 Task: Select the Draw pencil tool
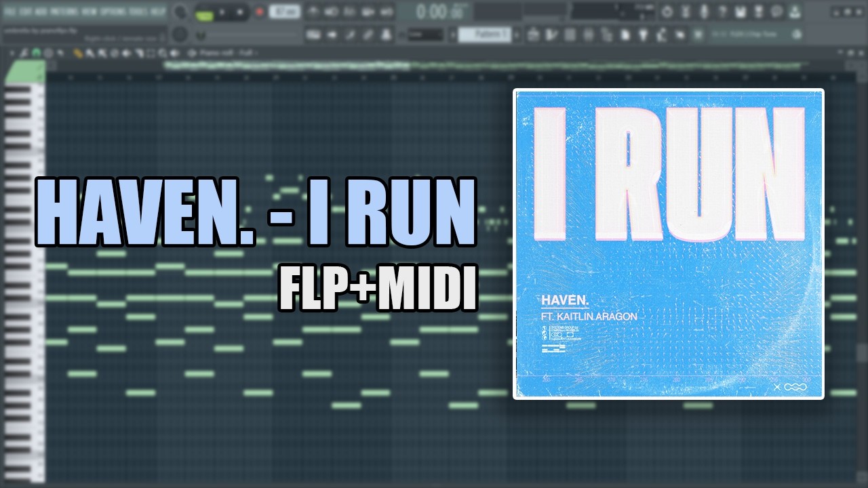[78, 53]
